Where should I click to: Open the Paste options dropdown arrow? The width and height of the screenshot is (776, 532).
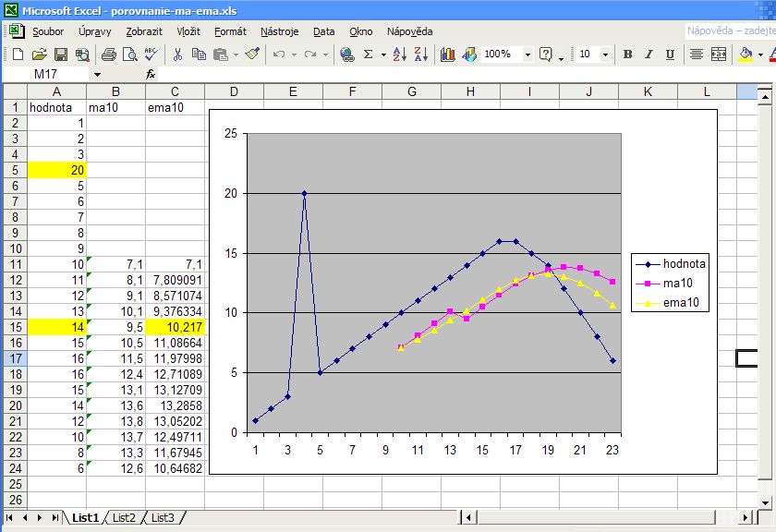236,54
